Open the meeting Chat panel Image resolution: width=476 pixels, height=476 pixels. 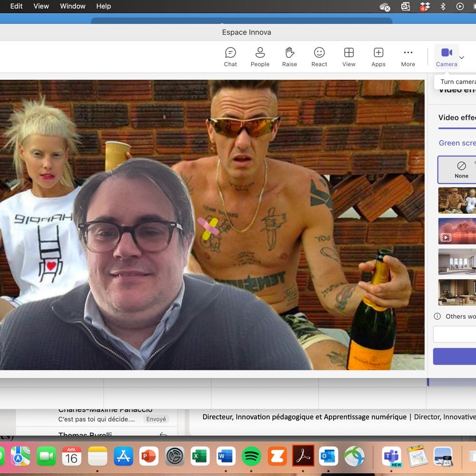pos(230,57)
